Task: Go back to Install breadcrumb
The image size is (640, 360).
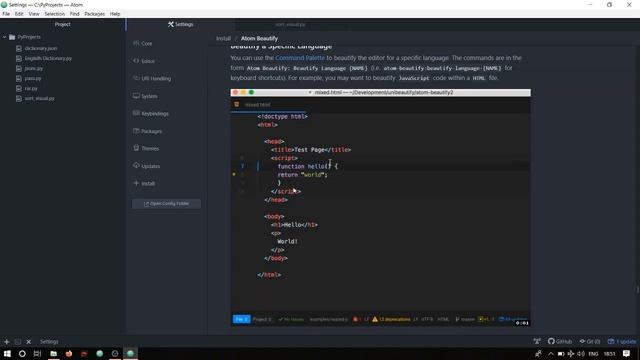Action: (x=223, y=38)
